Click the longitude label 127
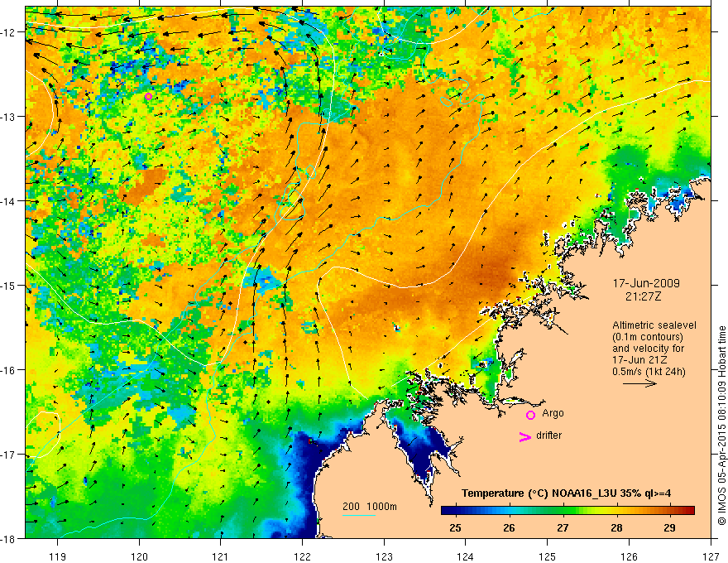The image size is (728, 563). tap(711, 556)
